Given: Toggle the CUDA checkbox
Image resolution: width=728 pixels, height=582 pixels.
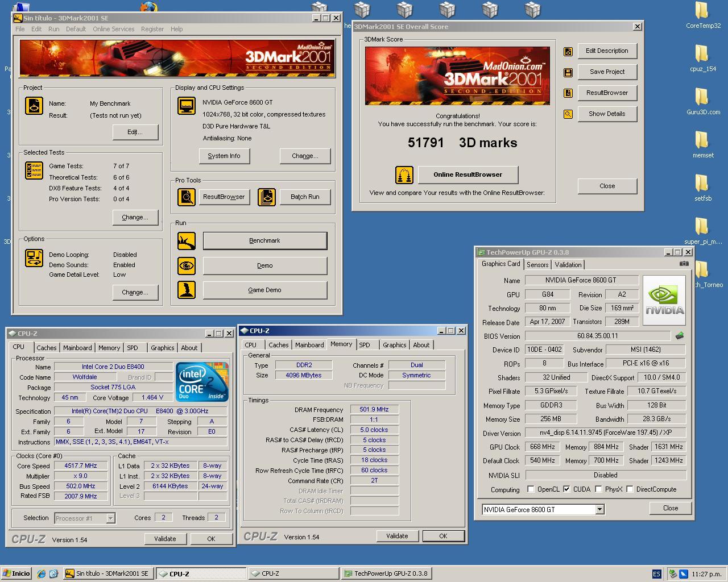Looking at the screenshot, I should pyautogui.click(x=566, y=489).
